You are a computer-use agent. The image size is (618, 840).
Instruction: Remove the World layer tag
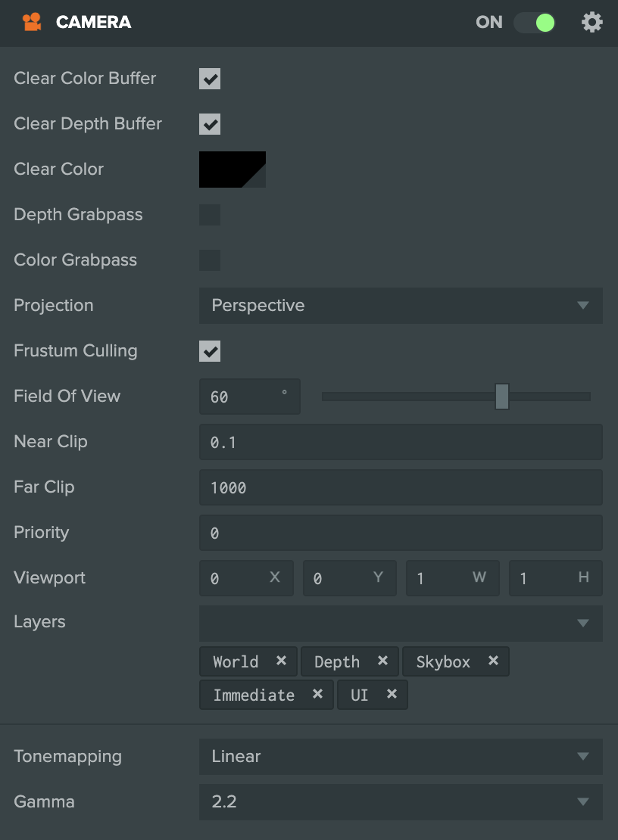(281, 661)
